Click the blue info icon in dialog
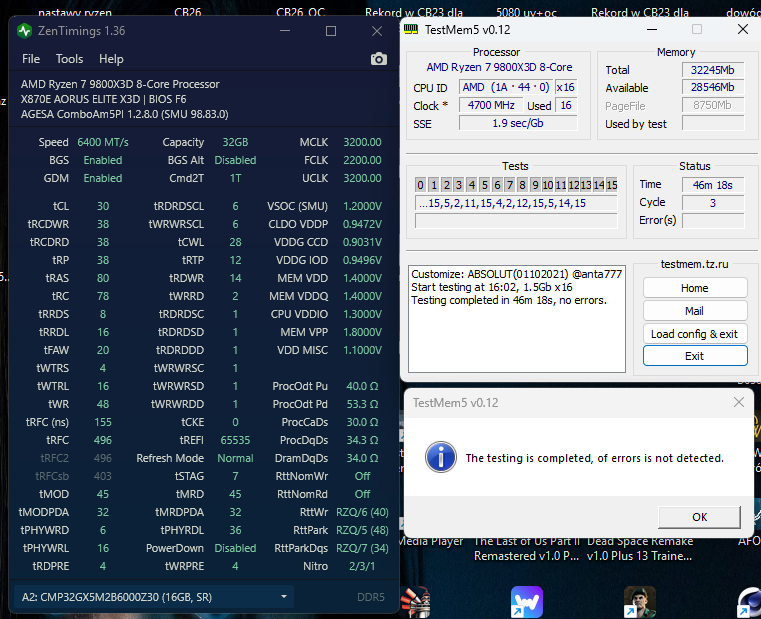 (441, 458)
